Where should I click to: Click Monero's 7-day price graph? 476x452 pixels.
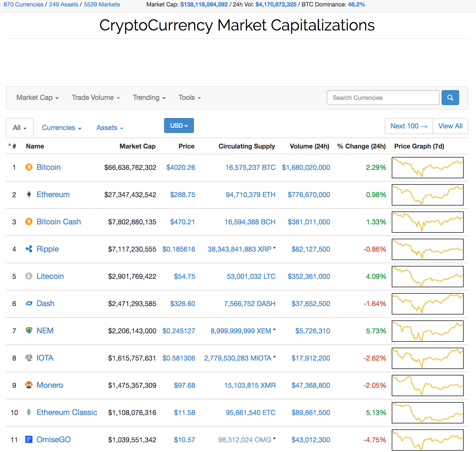click(x=428, y=386)
